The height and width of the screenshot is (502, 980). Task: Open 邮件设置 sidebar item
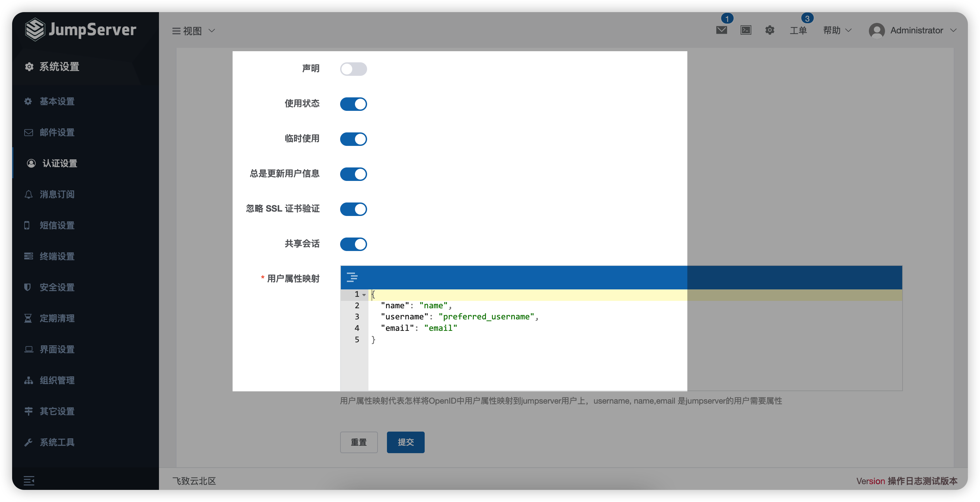click(57, 132)
